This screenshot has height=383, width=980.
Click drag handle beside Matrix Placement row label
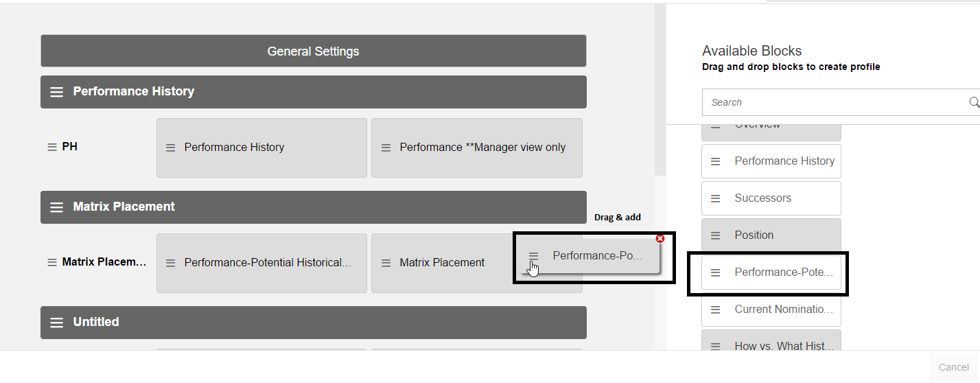52,262
